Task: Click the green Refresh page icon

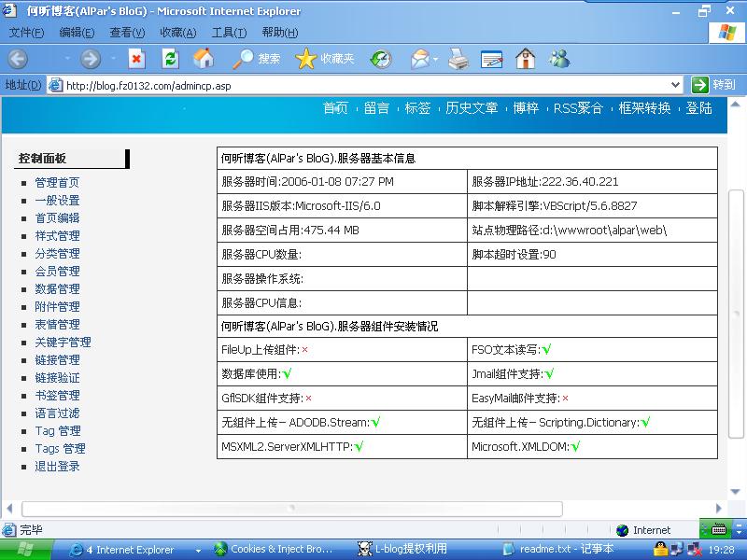Action: click(x=170, y=59)
